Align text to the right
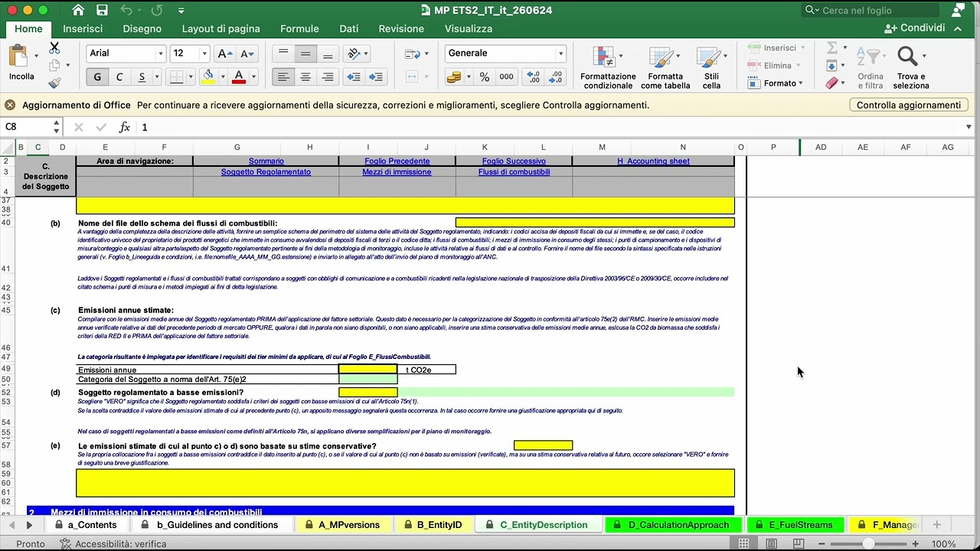This screenshot has height=551, width=980. coord(328,77)
